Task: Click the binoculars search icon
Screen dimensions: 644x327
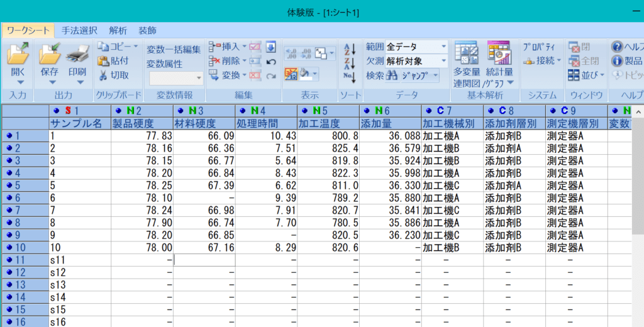Action: (392, 75)
